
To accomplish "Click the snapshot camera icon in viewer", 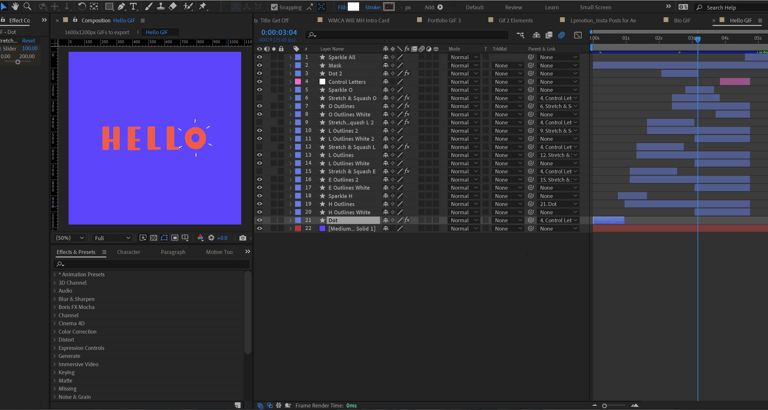I will coord(242,238).
